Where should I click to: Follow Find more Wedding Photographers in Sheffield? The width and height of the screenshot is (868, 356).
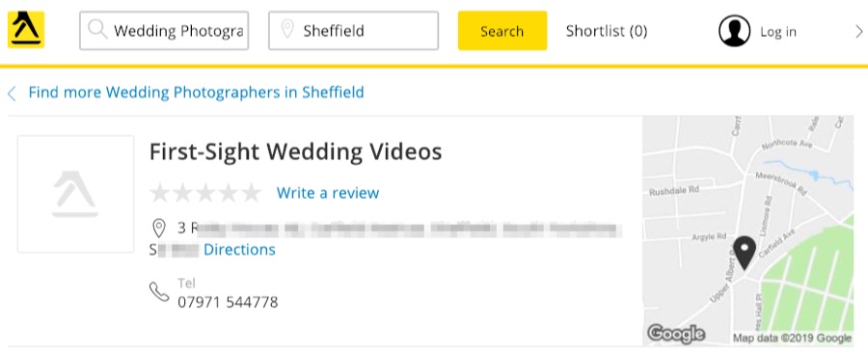coord(196,93)
